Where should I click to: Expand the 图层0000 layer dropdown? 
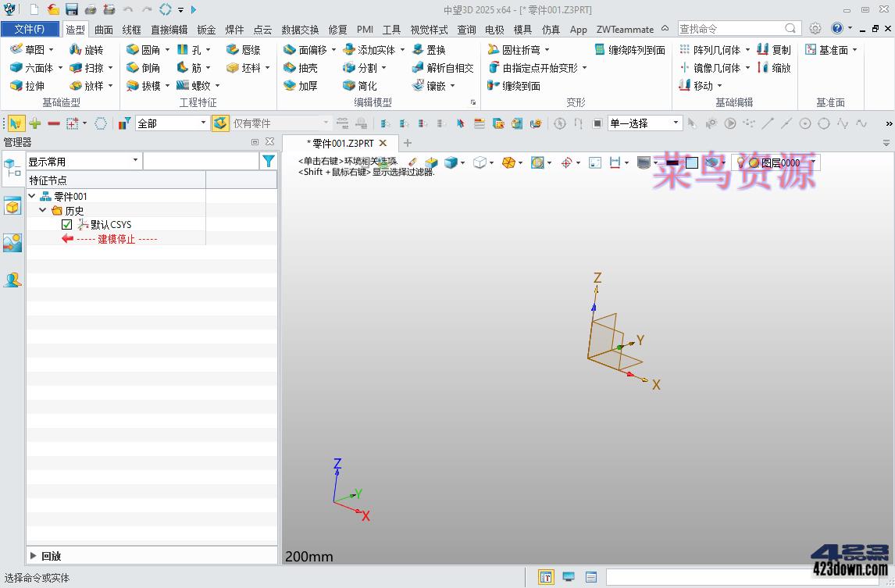812,162
